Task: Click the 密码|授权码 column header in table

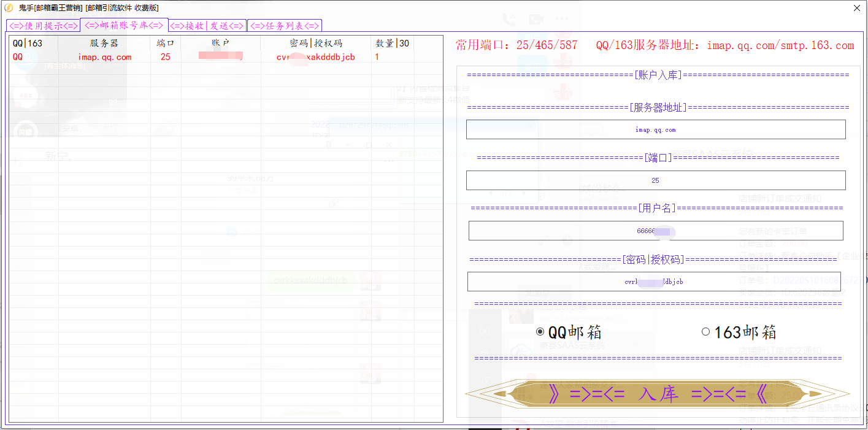Action: pyautogui.click(x=316, y=44)
